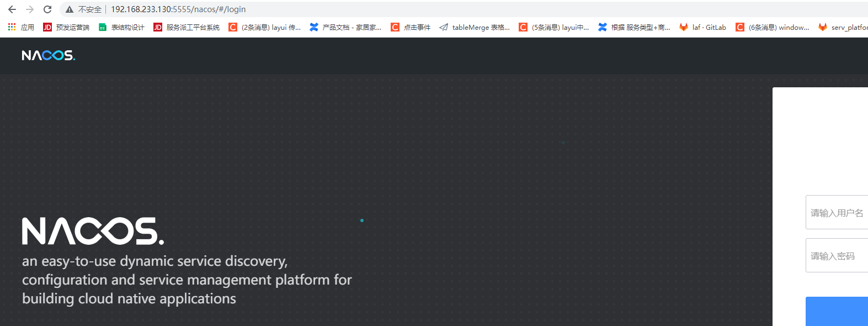868x326 pixels.
Task: Open the tableMerge 表格 bookmark
Action: point(475,27)
